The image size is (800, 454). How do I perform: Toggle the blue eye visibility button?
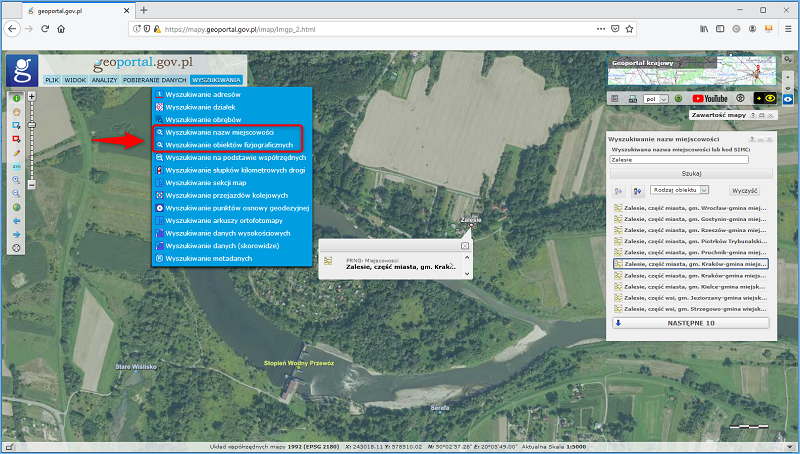tap(789, 99)
